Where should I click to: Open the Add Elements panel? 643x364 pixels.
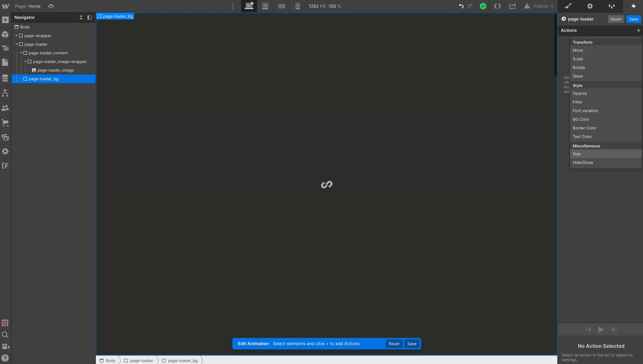[x=5, y=20]
